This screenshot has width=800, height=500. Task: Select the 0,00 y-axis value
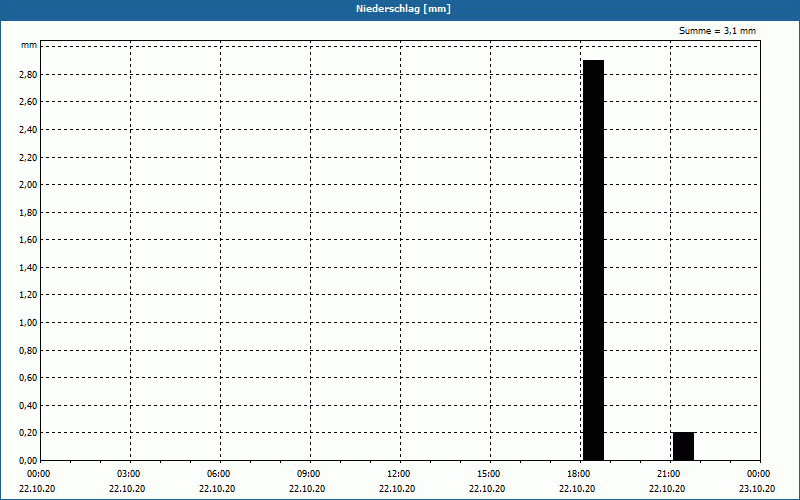click(x=28, y=460)
